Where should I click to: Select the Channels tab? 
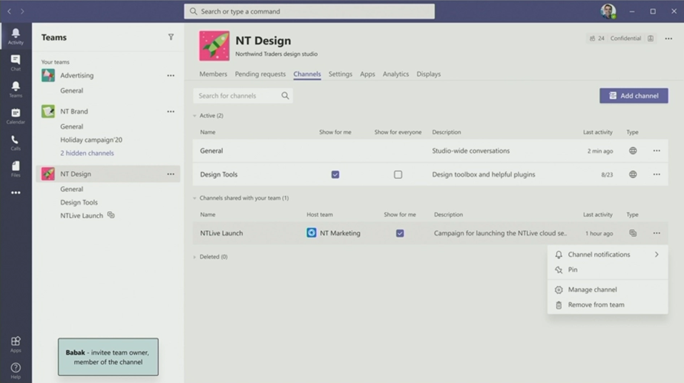coord(307,74)
